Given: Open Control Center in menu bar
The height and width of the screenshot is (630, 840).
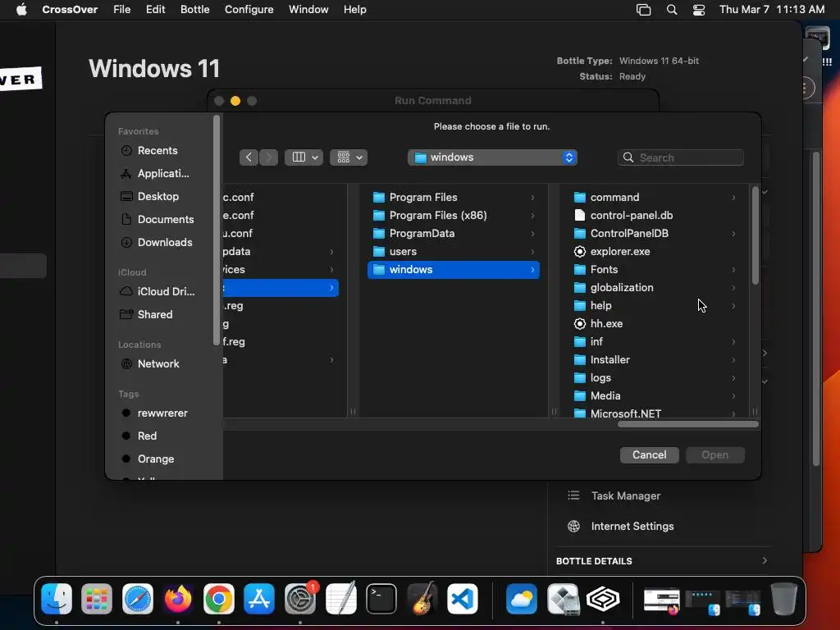Looking at the screenshot, I should [699, 10].
